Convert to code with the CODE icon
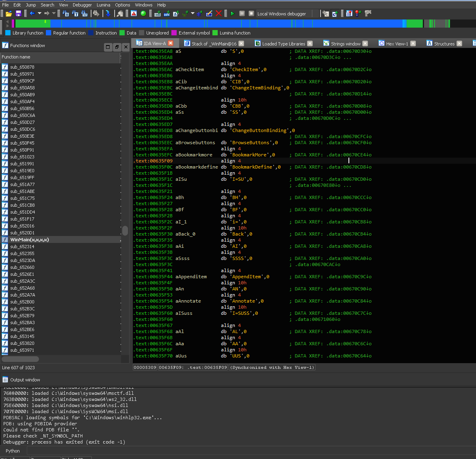 (157, 13)
